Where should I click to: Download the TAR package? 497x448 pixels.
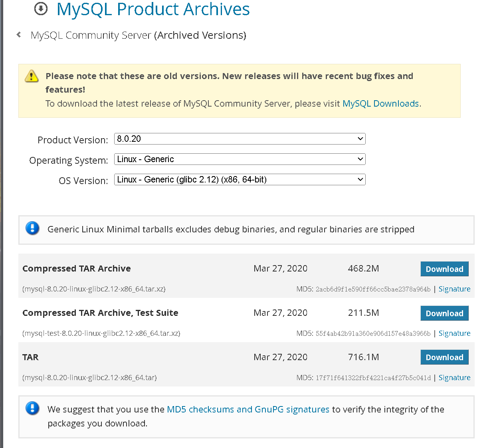click(x=444, y=357)
